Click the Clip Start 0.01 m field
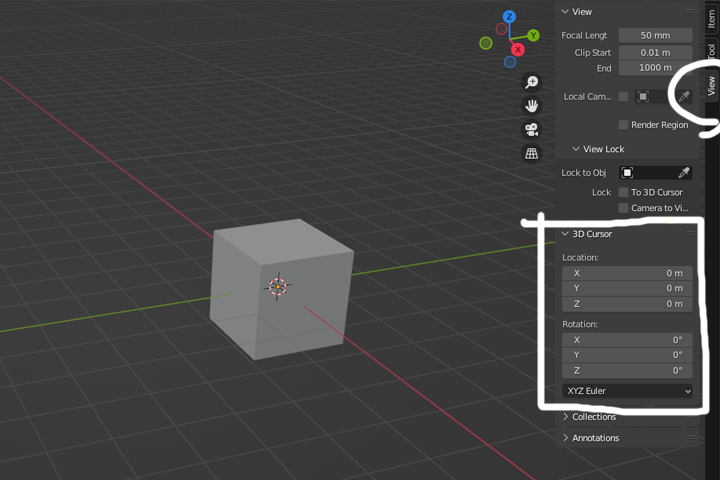 pyautogui.click(x=655, y=52)
